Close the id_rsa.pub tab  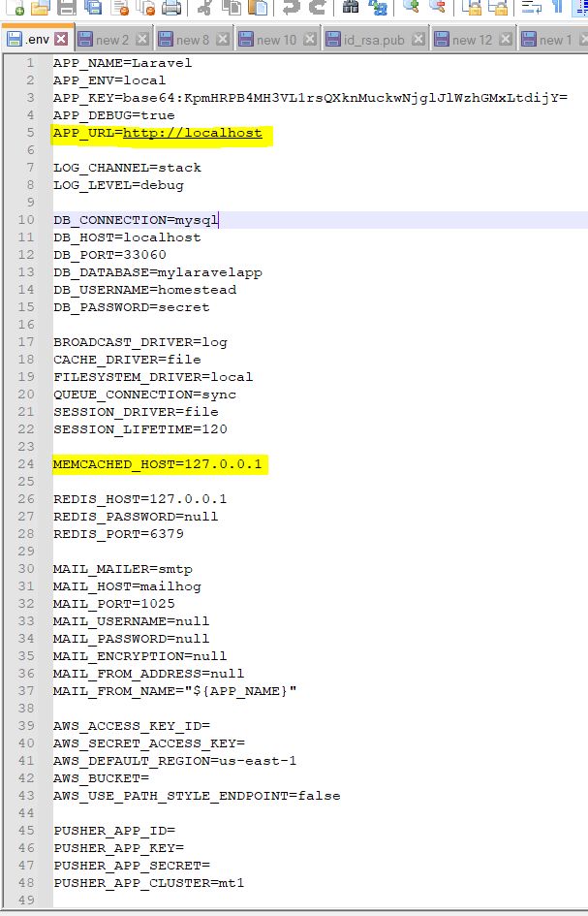pos(418,39)
